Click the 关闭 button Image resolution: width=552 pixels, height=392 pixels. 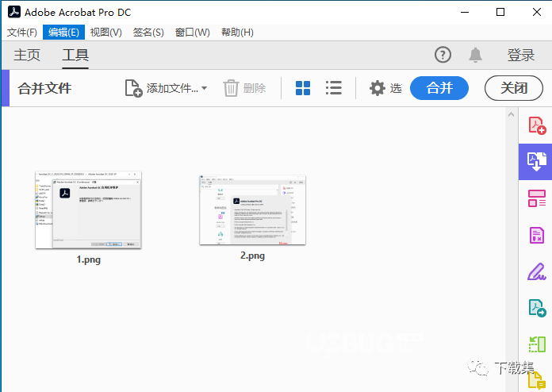coord(514,88)
